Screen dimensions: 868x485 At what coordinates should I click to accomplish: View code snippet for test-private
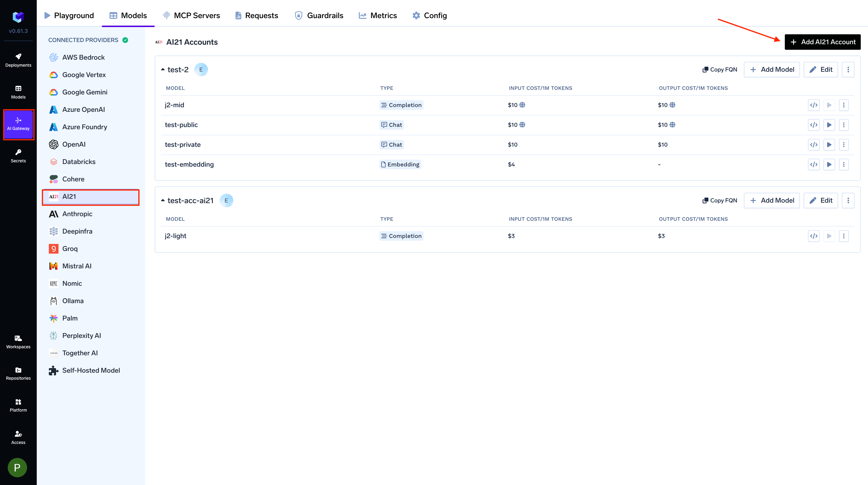pos(813,145)
